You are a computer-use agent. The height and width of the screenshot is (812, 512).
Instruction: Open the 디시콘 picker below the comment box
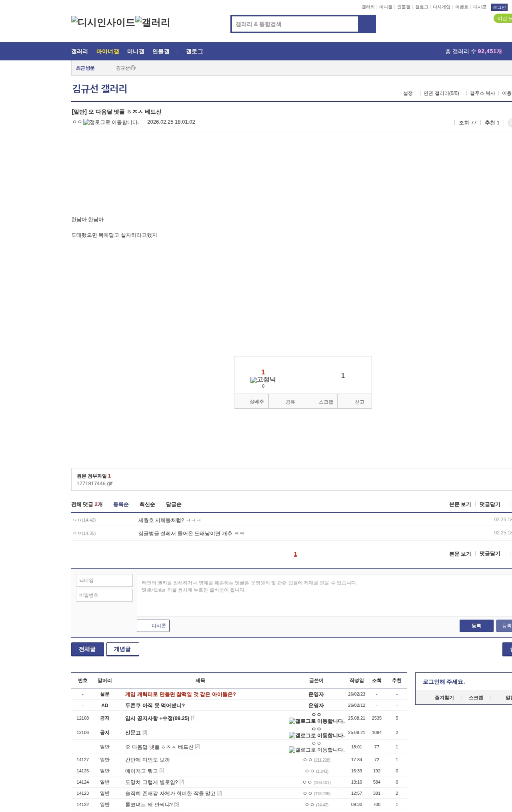[x=153, y=626]
